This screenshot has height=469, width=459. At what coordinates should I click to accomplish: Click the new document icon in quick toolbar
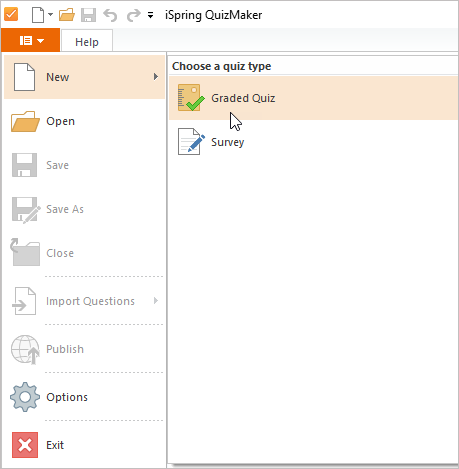(x=38, y=15)
